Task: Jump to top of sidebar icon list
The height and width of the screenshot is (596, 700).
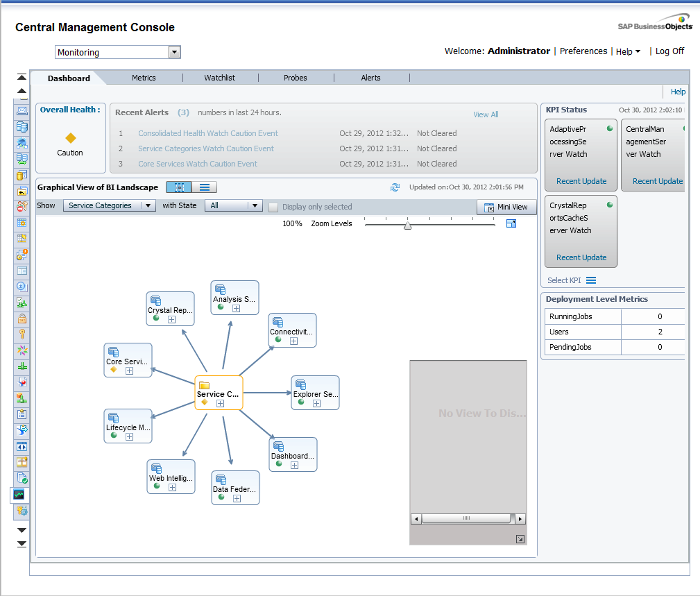Action: [22, 77]
